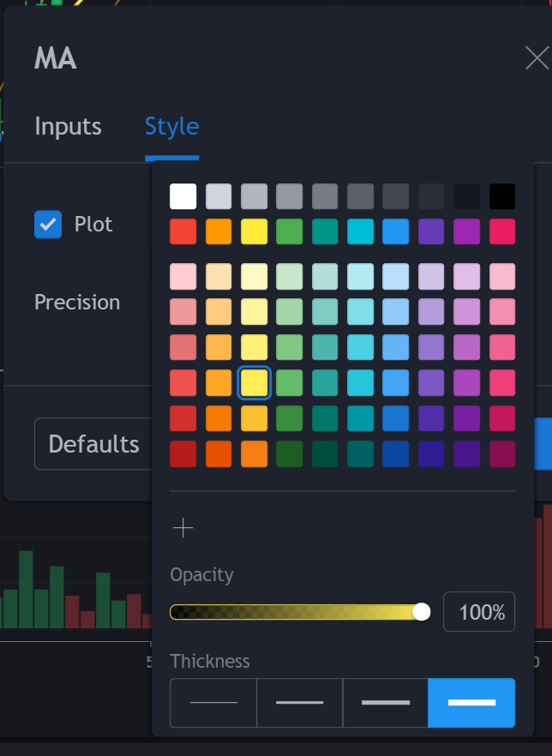
Task: Pick the white color swatch
Action: click(183, 196)
